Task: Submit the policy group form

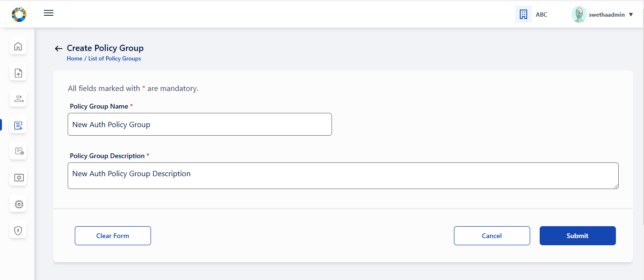Action: tap(578, 236)
